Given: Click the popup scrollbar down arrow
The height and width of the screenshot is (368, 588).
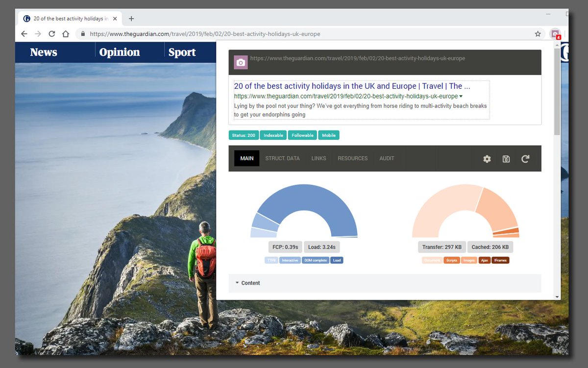Looking at the screenshot, I should point(557,297).
